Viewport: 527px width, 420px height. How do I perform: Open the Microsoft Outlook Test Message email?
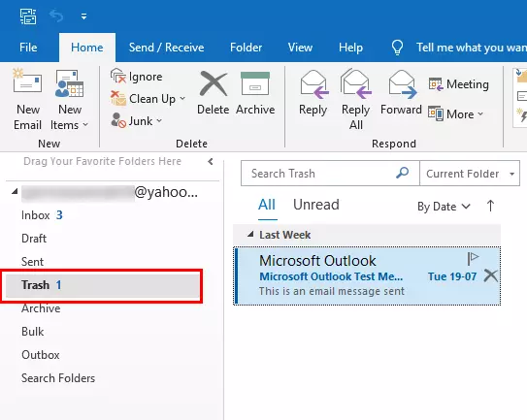coord(367,276)
